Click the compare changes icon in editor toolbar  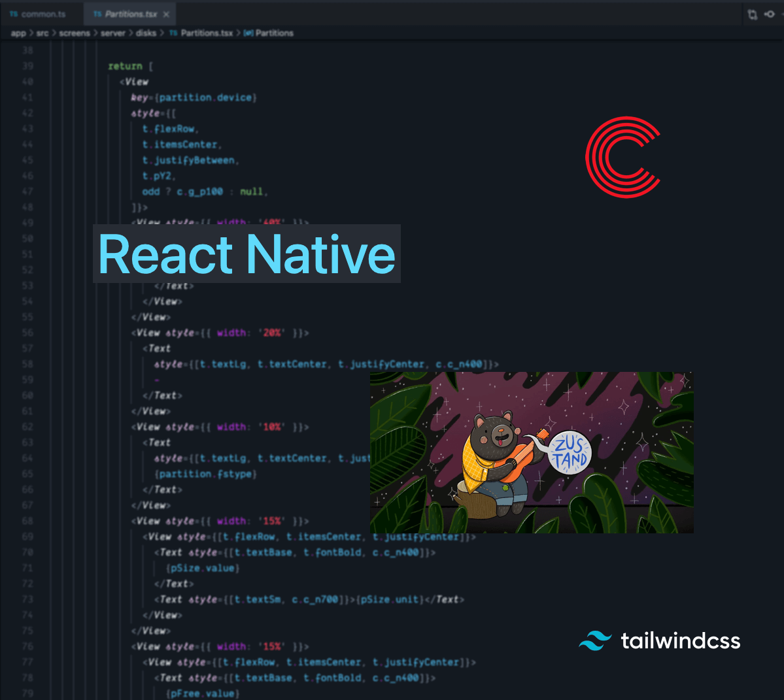[x=752, y=14]
